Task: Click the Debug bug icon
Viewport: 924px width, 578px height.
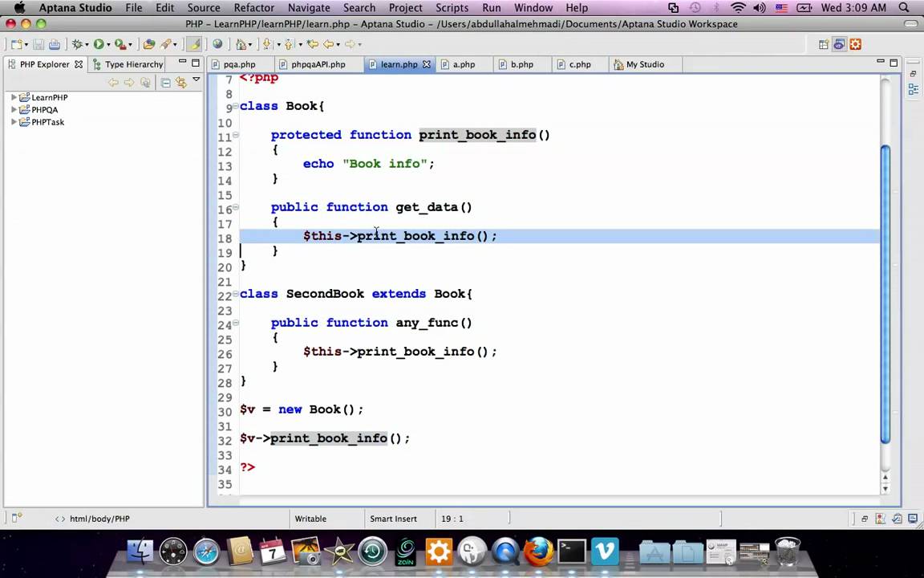Action: pos(77,44)
